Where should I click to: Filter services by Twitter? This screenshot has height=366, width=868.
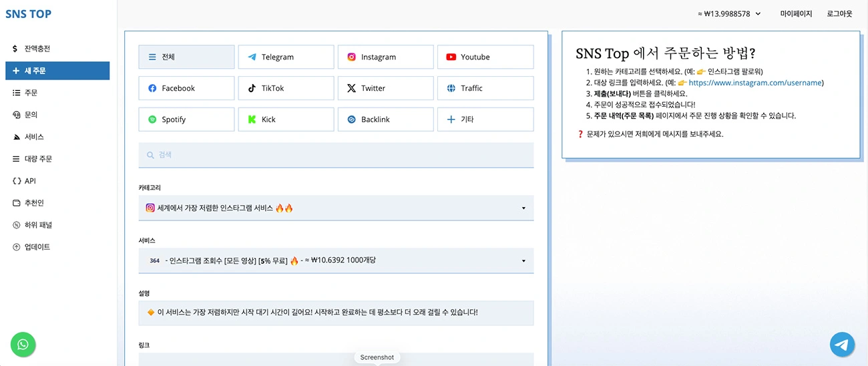click(385, 88)
